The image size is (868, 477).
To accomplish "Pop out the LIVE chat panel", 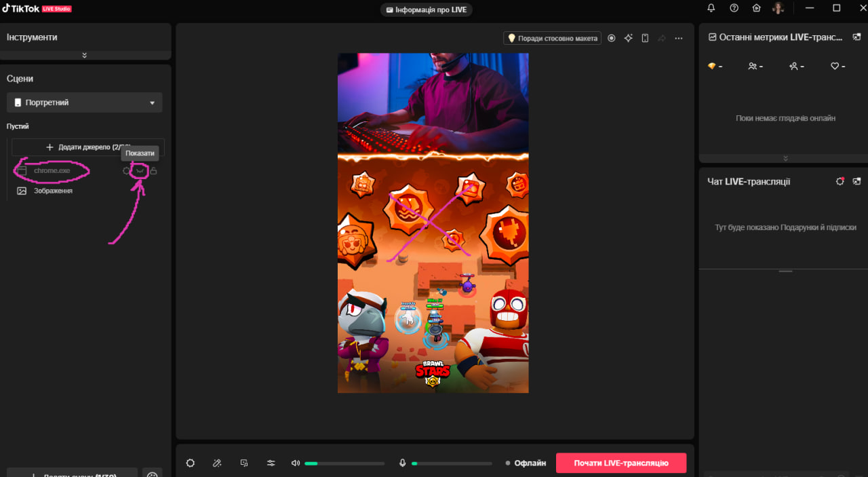I will (857, 181).
